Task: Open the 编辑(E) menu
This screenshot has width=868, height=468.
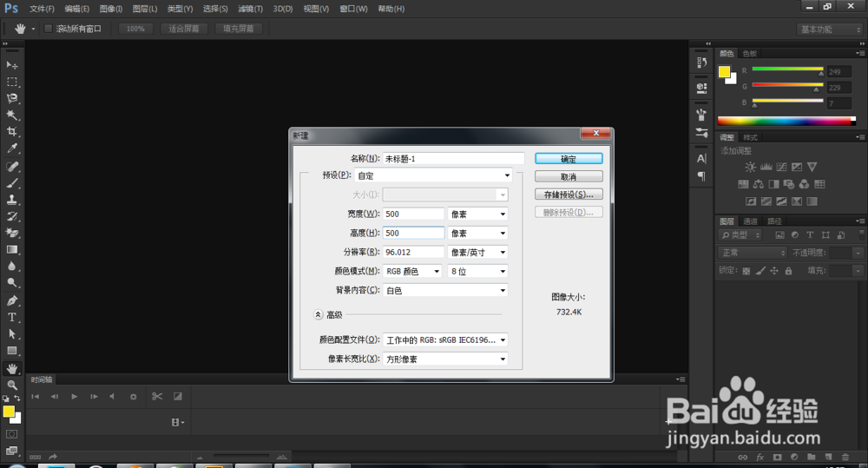Action: 76,9
